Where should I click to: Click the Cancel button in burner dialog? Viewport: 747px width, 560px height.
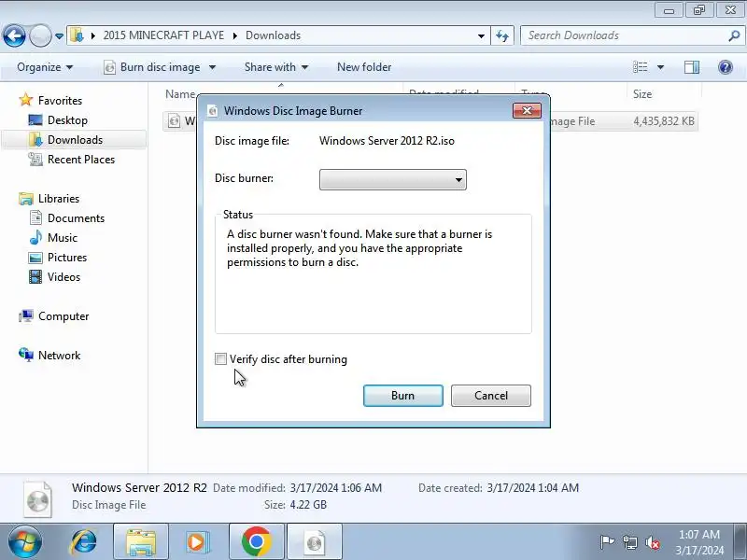[x=491, y=396]
